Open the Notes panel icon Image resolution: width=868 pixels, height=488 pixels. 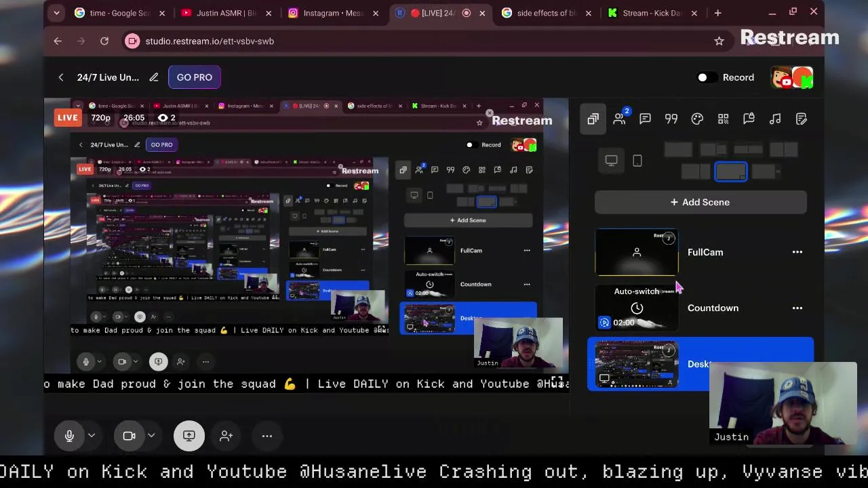(801, 119)
